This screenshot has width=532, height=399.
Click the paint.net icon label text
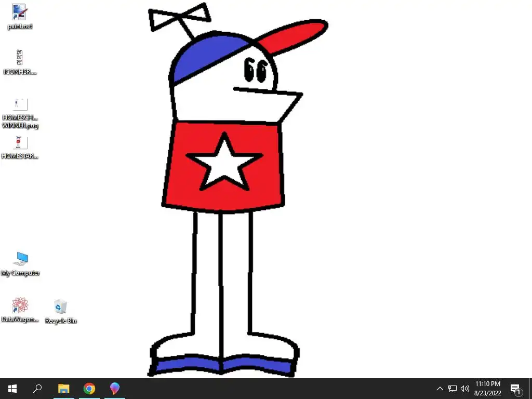coord(20,26)
